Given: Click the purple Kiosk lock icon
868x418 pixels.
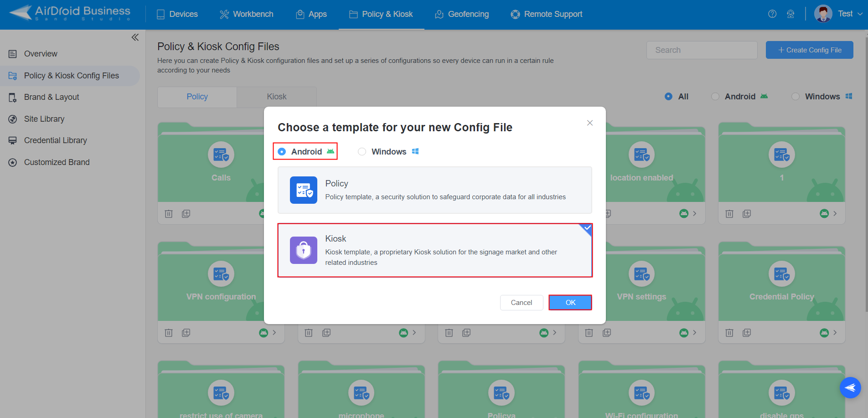Looking at the screenshot, I should click(x=303, y=250).
